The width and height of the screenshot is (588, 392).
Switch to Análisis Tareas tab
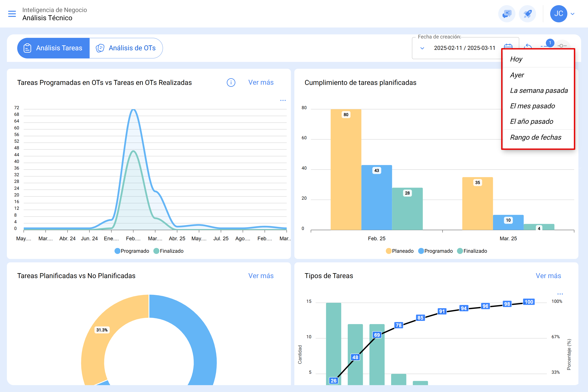click(54, 48)
